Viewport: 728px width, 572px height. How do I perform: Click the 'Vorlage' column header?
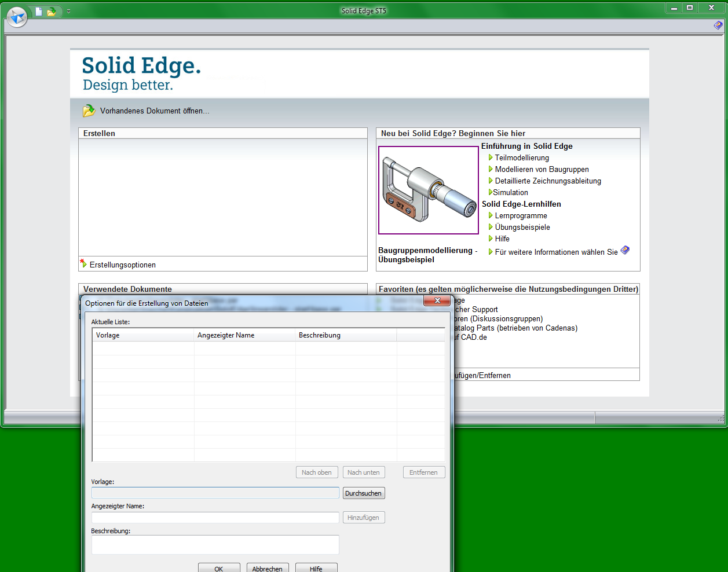click(143, 335)
